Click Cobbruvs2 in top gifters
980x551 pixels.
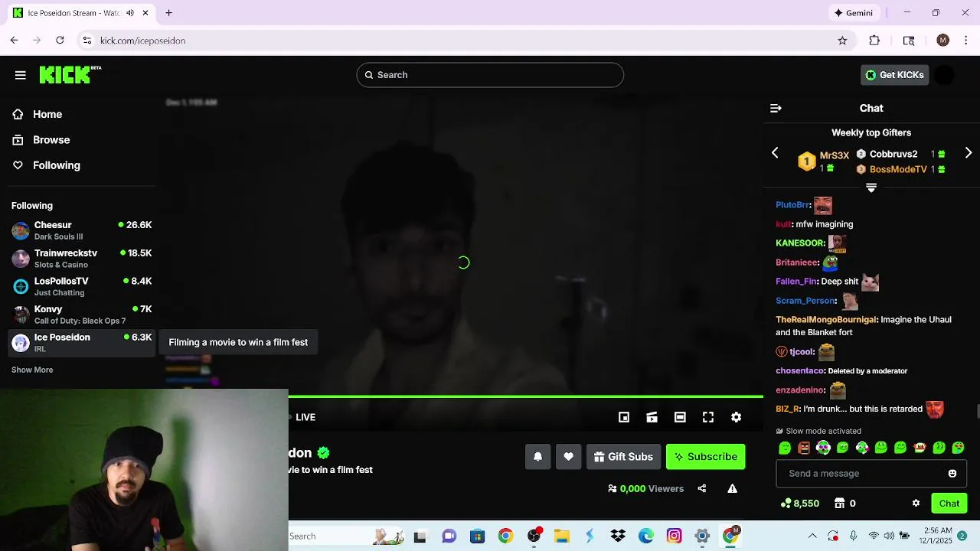click(893, 154)
